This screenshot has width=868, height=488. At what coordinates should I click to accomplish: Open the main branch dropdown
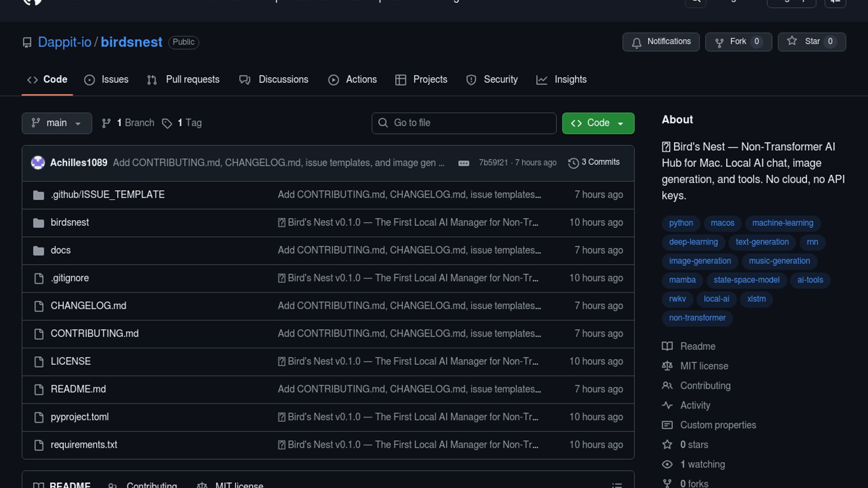click(x=57, y=123)
